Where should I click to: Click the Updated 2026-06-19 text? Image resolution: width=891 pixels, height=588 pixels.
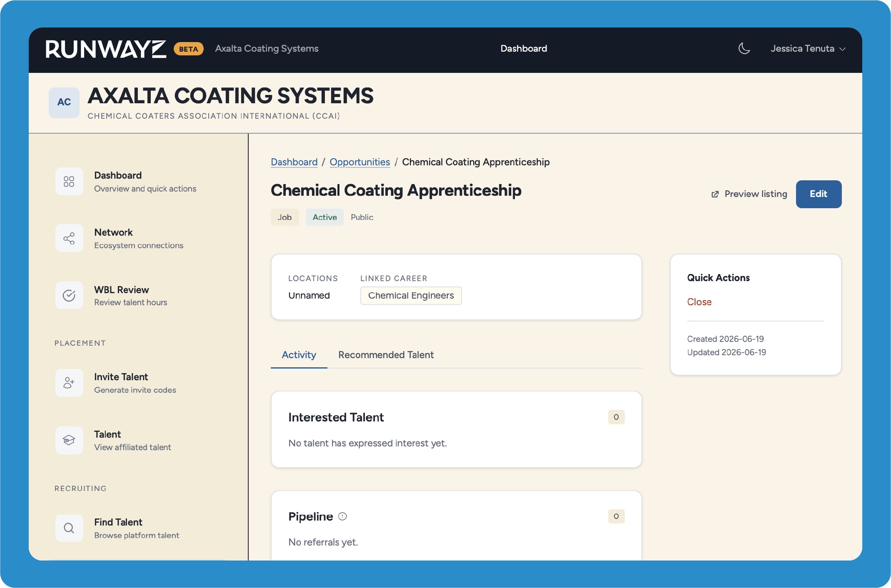(726, 352)
